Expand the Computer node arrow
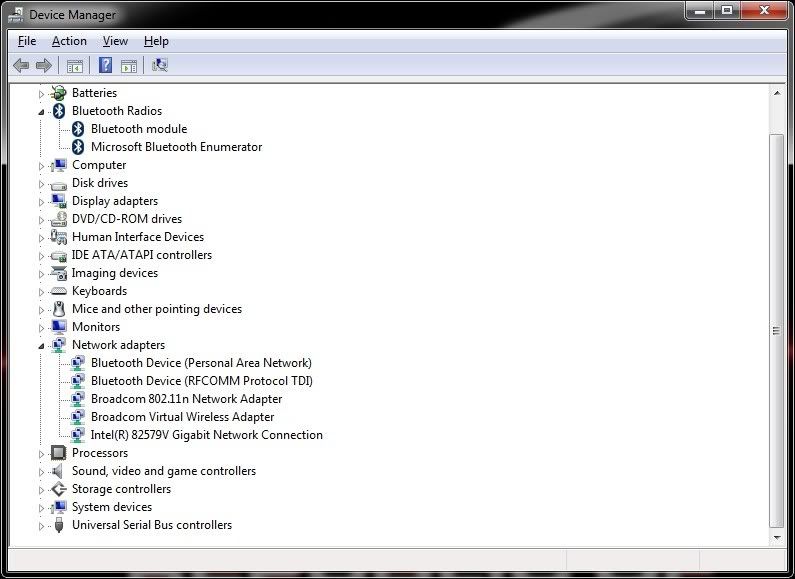 click(x=41, y=166)
